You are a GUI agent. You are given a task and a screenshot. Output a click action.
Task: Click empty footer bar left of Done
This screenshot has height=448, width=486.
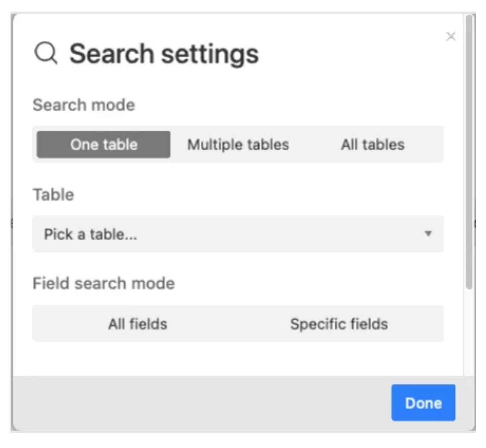click(201, 403)
